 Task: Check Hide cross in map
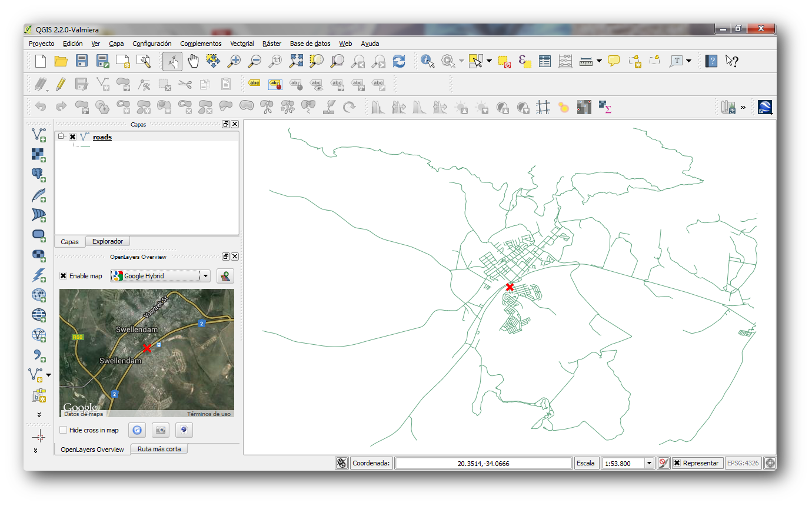pos(63,430)
